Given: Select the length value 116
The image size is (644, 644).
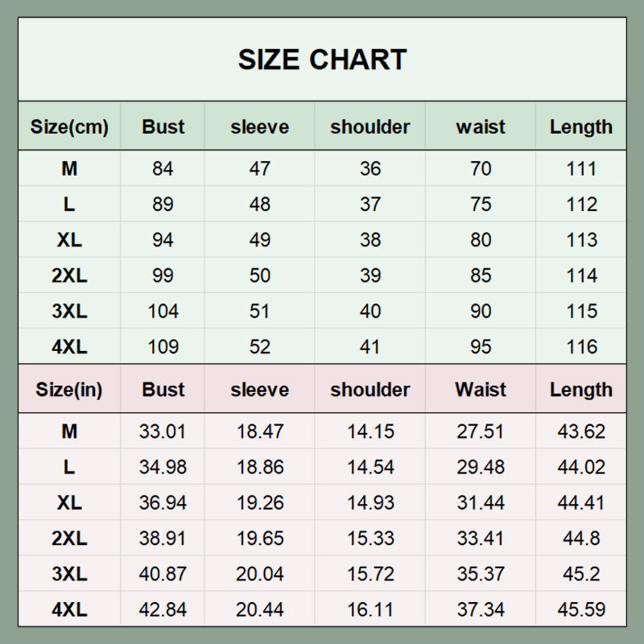Looking at the screenshot, I should click(x=581, y=347).
